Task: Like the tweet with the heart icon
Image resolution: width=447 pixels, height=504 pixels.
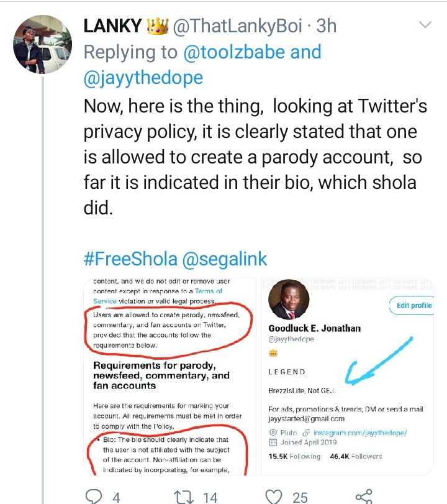Action: (273, 495)
